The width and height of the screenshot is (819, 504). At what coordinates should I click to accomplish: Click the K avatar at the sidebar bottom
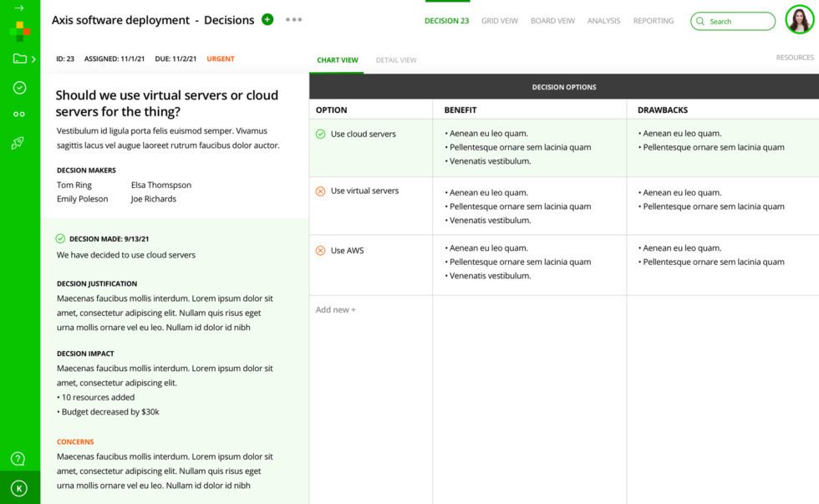(x=18, y=487)
